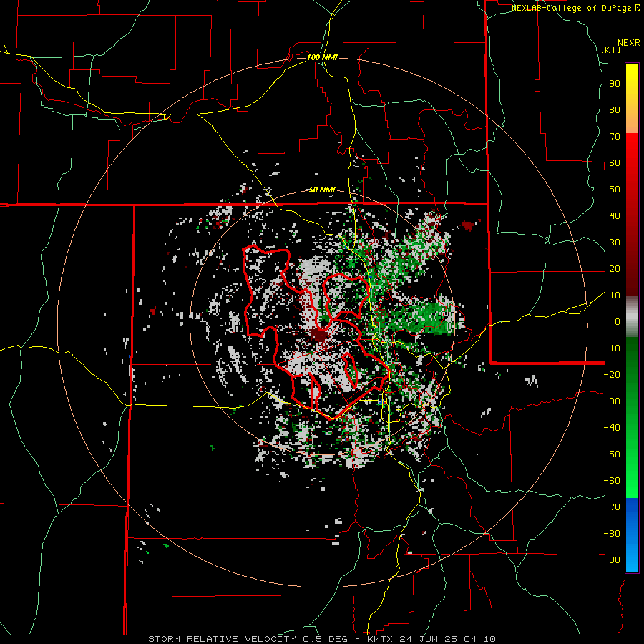The image size is (644, 644).
Task: Click the -10 value on the legend
Action: click(612, 348)
